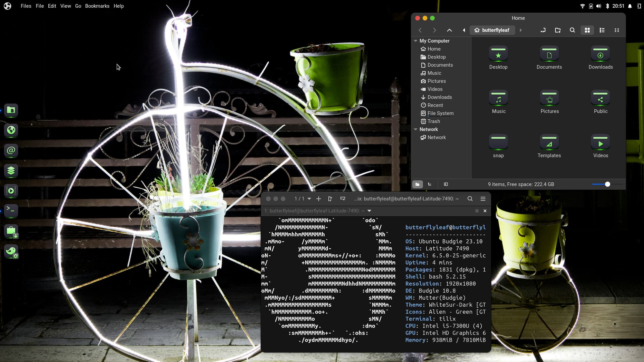The width and height of the screenshot is (644, 362).
Task: Go back in the Files window
Action: (420, 30)
